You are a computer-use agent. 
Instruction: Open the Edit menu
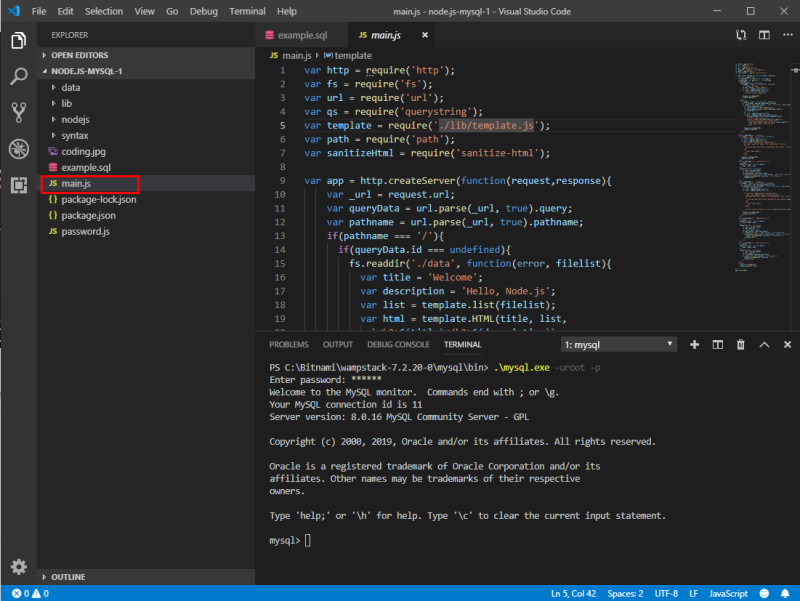[x=65, y=11]
